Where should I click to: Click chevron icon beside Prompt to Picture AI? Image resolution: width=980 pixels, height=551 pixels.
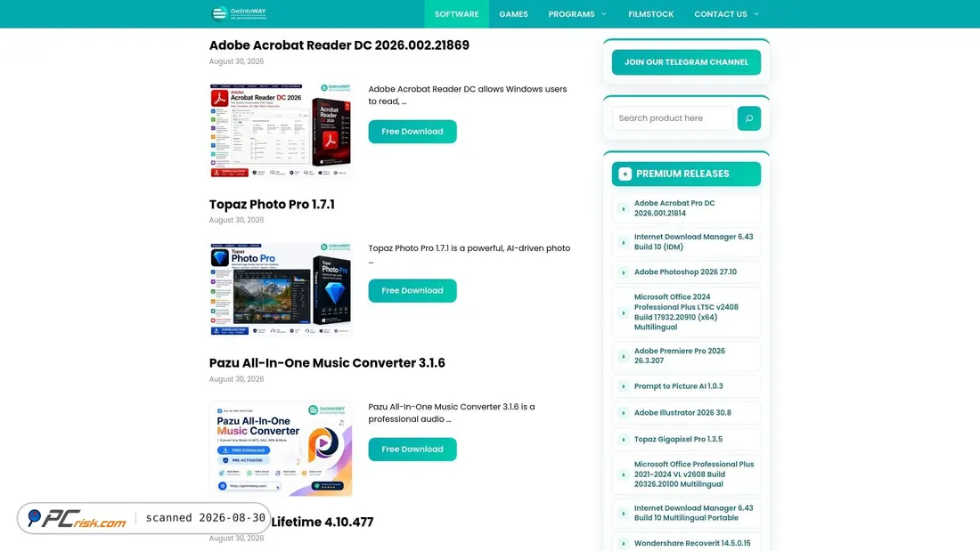click(623, 386)
